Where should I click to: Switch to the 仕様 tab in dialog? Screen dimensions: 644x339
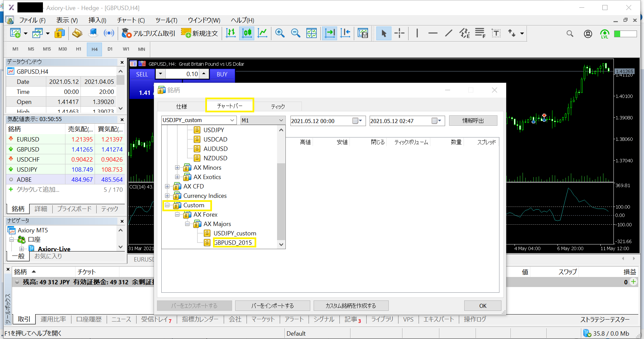pos(181,106)
